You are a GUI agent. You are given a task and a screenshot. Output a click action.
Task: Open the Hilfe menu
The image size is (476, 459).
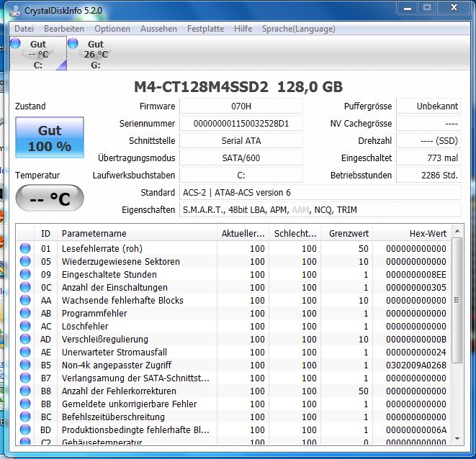(x=243, y=29)
